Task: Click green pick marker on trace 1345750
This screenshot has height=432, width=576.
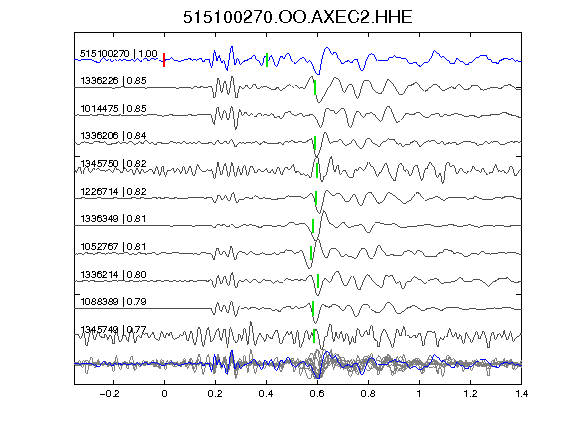Action: (x=317, y=171)
